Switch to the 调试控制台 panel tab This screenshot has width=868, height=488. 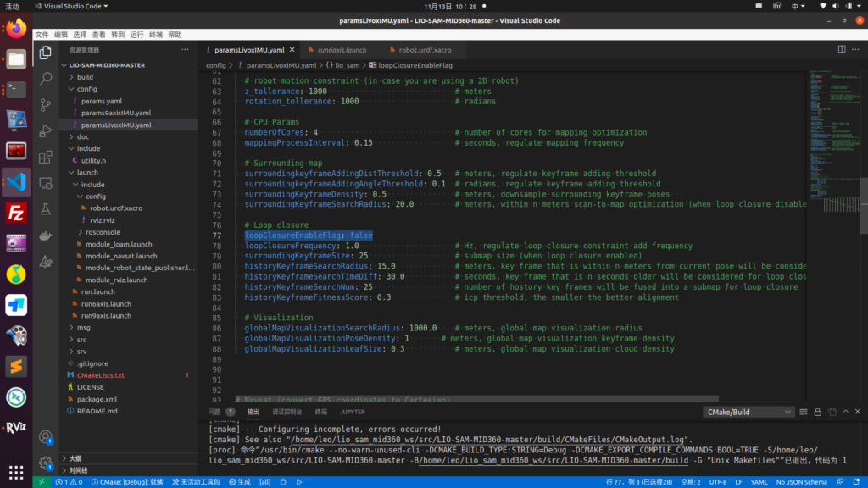tap(287, 412)
